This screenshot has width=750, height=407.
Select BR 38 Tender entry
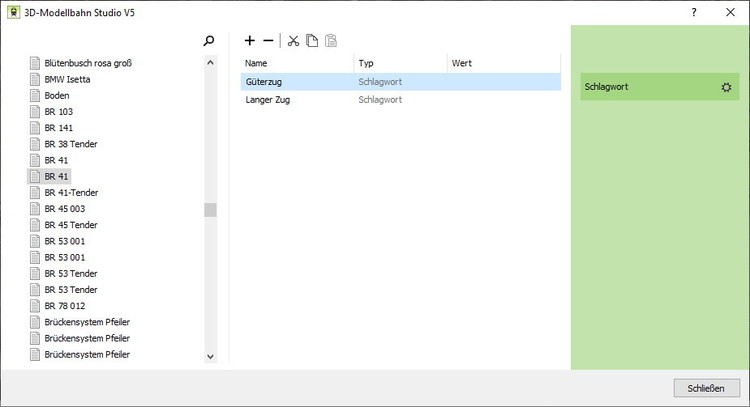tap(71, 144)
